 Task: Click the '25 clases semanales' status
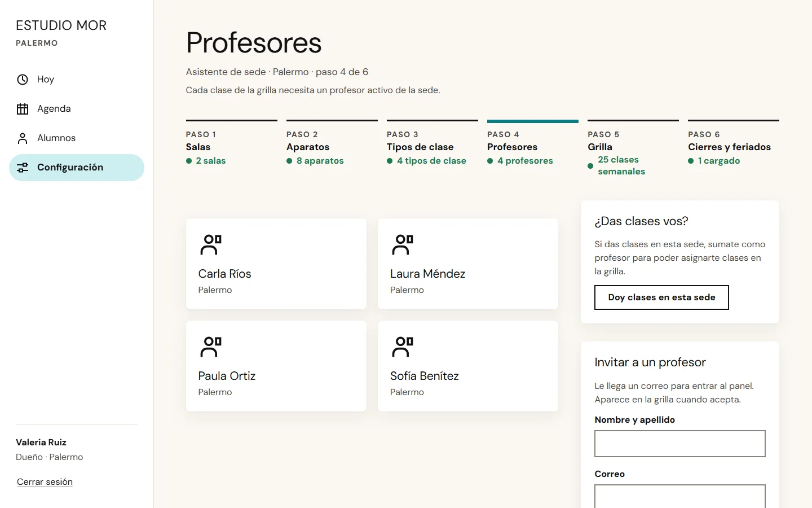coord(621,165)
